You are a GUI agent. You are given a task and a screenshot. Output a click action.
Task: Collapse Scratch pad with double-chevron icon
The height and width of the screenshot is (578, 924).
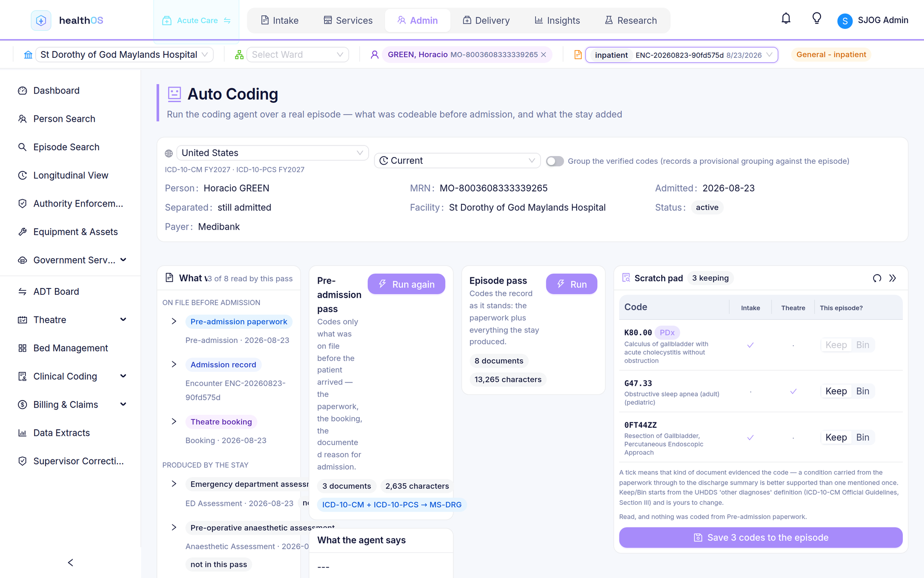893,278
